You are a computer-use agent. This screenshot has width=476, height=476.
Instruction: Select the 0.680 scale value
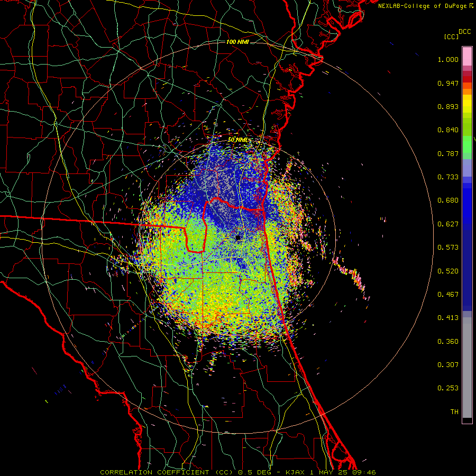tap(448, 200)
